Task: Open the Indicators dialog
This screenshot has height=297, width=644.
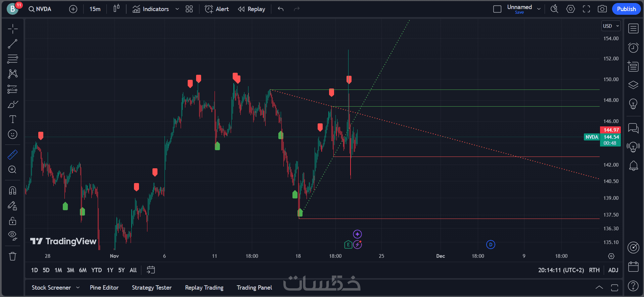Action: coord(151,9)
